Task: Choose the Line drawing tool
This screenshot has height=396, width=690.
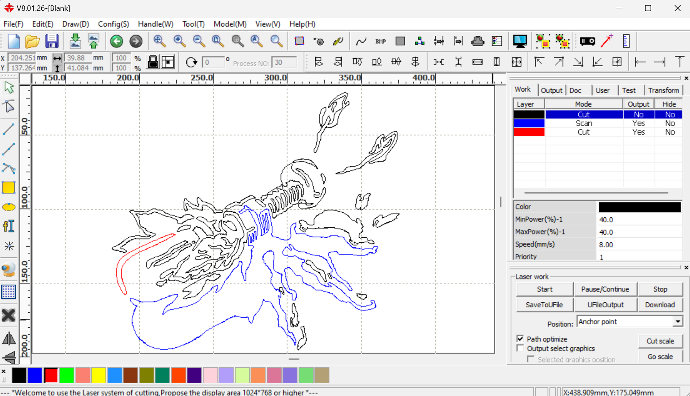Action: [x=9, y=129]
